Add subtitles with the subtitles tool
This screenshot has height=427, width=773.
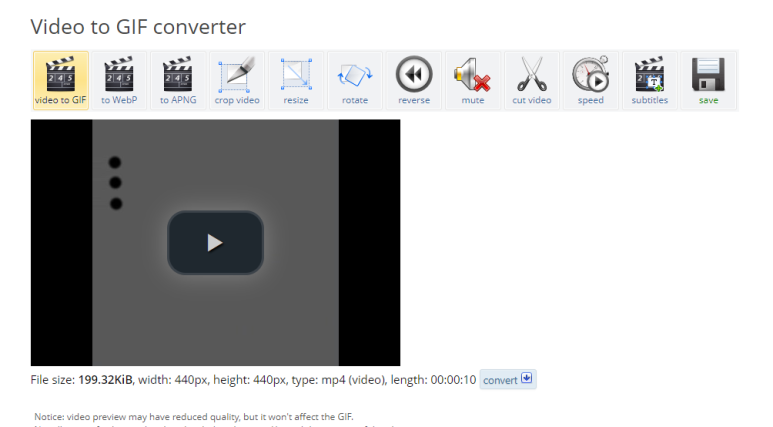[649, 80]
